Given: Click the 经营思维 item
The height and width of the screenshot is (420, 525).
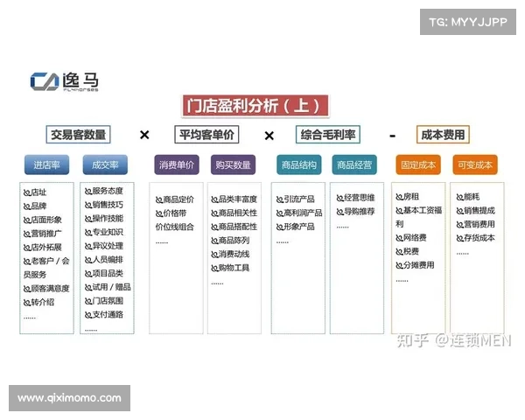Looking at the screenshot, I should (x=355, y=198).
